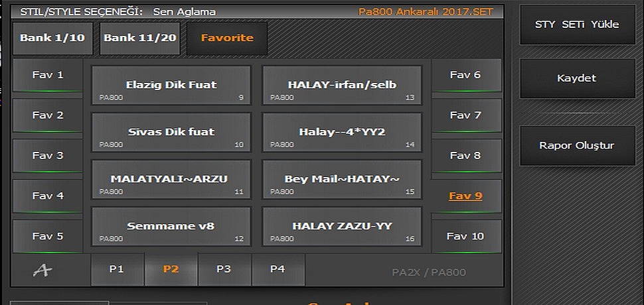
Task: Open the Bank 11/20 tab
Action: tap(139, 38)
